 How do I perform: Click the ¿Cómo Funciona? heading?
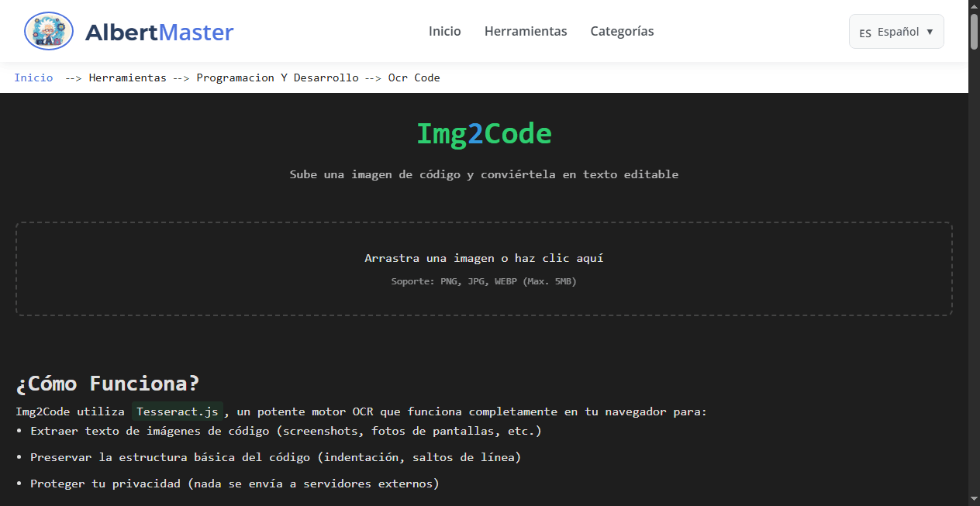pyautogui.click(x=107, y=384)
